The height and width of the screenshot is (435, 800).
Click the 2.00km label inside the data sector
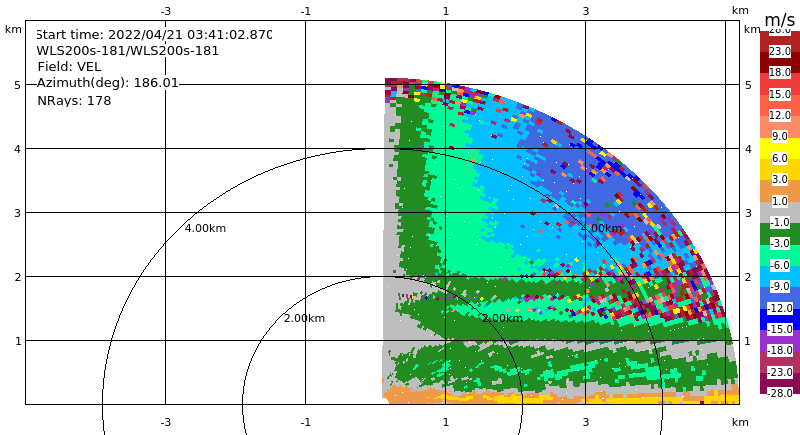503,318
